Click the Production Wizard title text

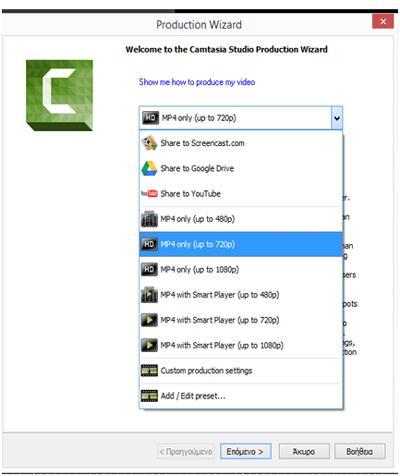point(199,25)
